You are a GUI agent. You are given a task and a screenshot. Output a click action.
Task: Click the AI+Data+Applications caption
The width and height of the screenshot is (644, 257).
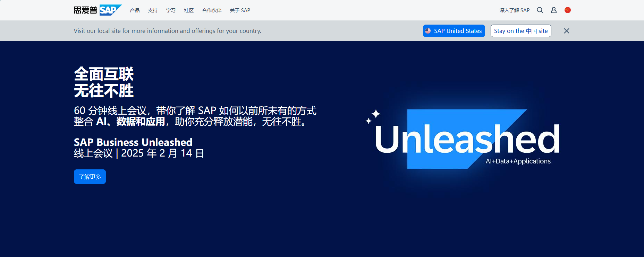coord(518,161)
